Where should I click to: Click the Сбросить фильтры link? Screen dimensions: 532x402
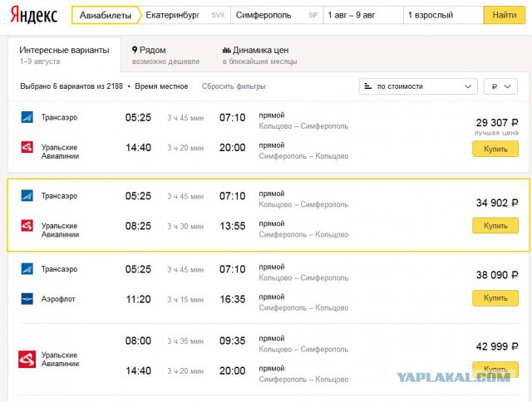click(234, 86)
